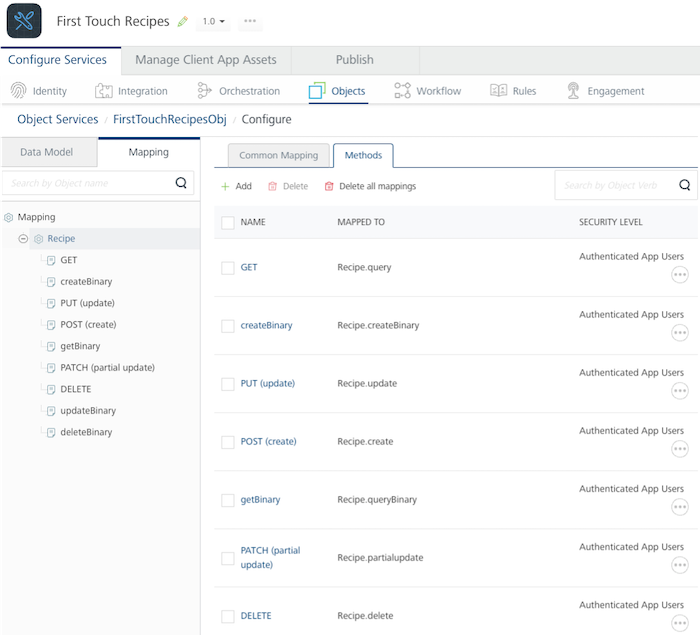This screenshot has height=635, width=700.
Task: Open more options for GET row
Action: click(x=679, y=275)
